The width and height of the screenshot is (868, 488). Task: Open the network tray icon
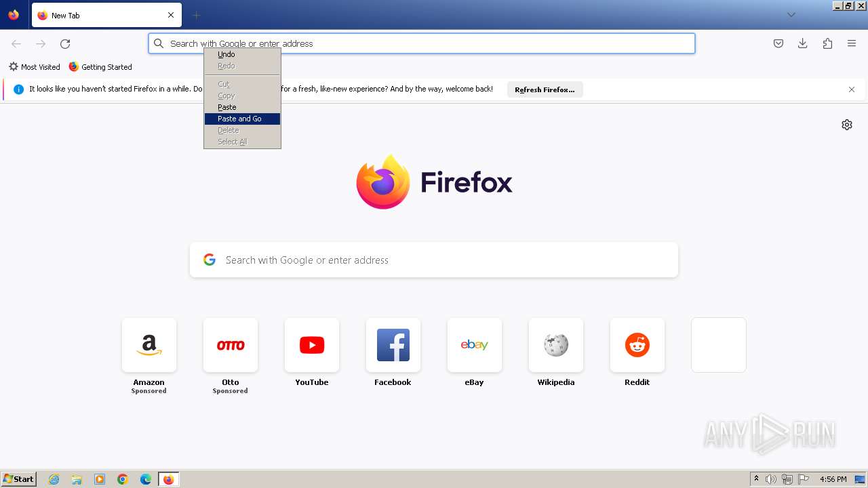pos(787,479)
